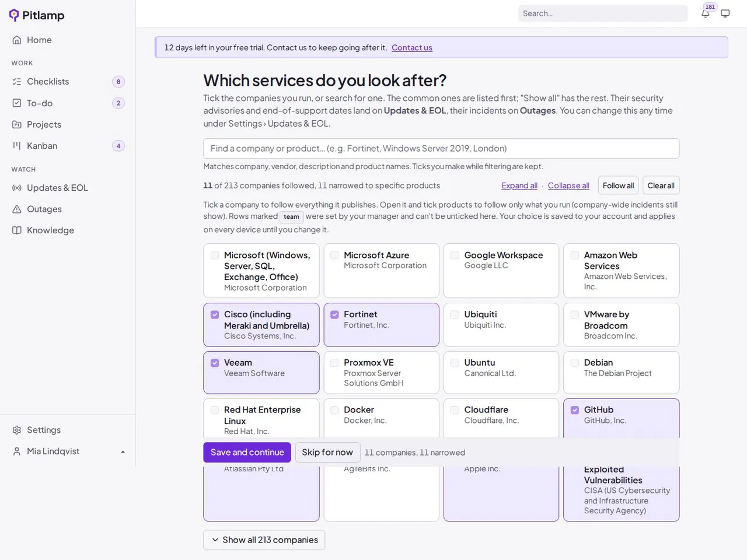
Task: Expand Show all 213 companies
Action: [x=264, y=540]
